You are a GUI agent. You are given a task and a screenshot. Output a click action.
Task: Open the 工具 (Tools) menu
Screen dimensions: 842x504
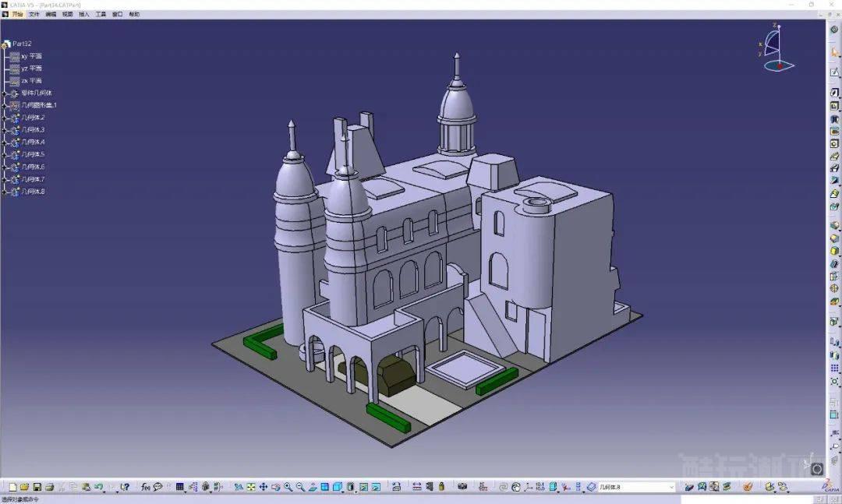point(101,15)
